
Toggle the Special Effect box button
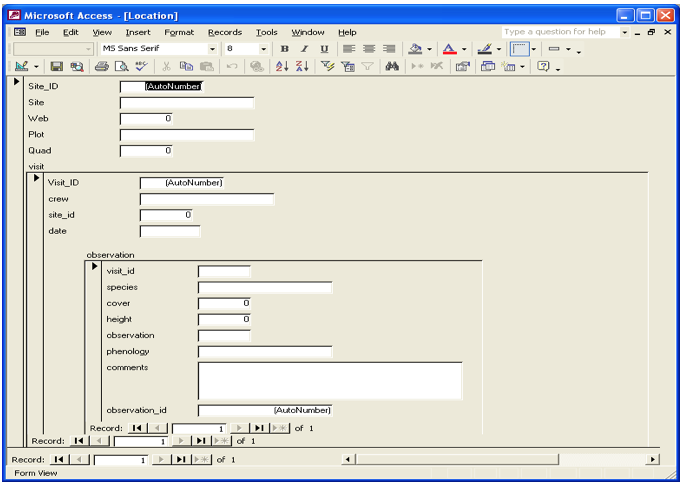coord(520,49)
